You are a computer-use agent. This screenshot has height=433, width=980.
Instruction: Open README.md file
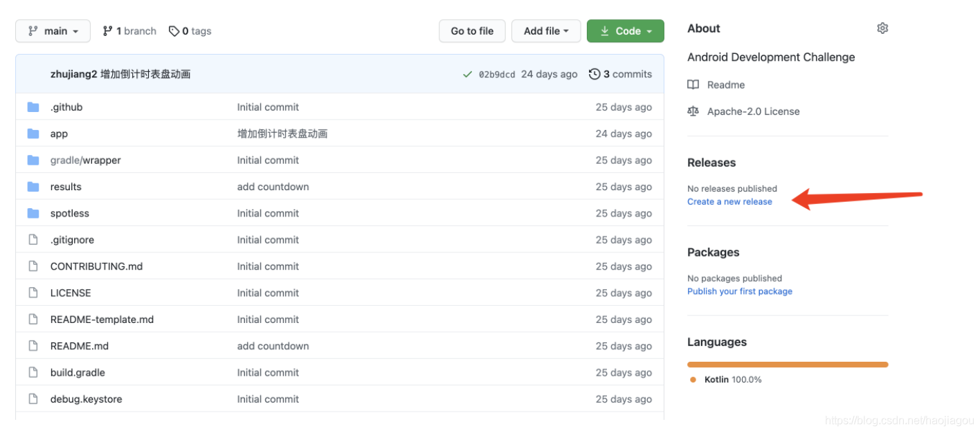[x=80, y=346]
